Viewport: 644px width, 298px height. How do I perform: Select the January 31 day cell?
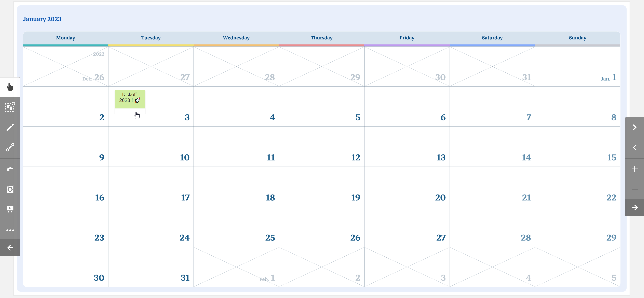[x=151, y=267]
